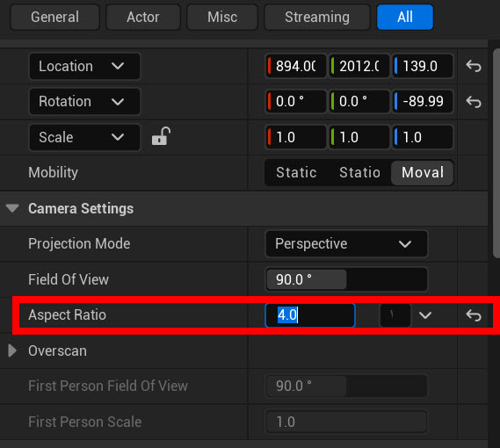Open the Scale type dropdown

[84, 137]
